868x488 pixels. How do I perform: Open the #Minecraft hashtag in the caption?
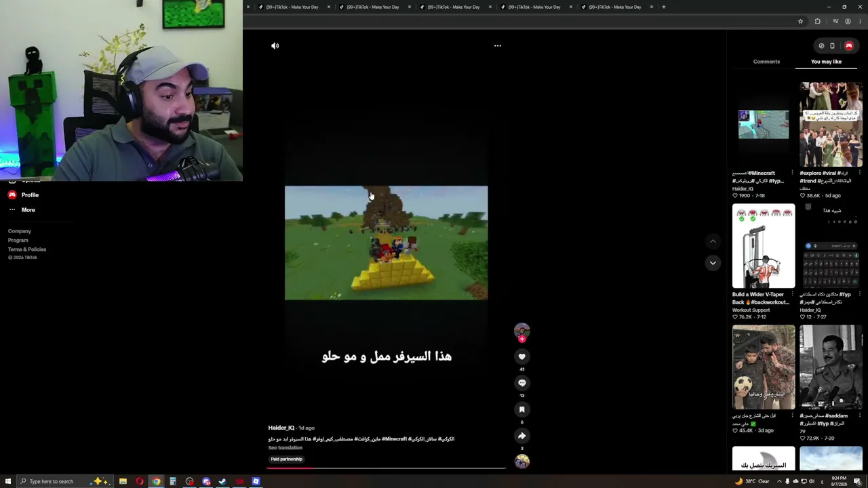tap(395, 439)
